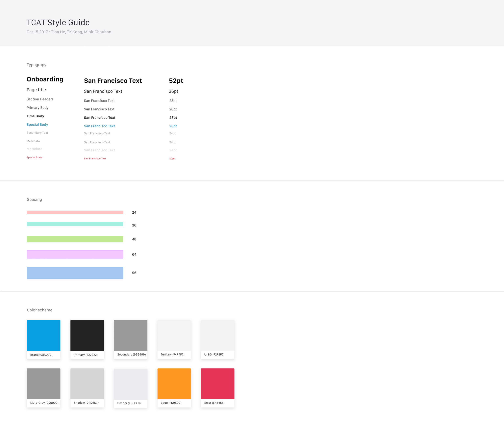Select the red San Francisco Text sample

95,158
